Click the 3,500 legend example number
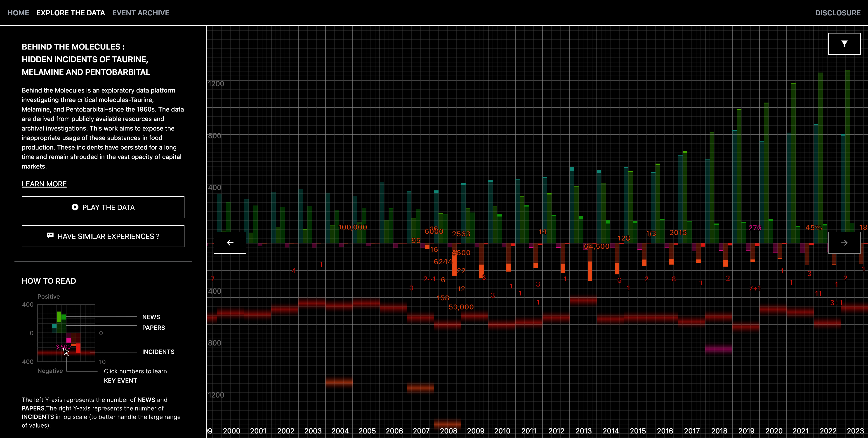 point(63,347)
